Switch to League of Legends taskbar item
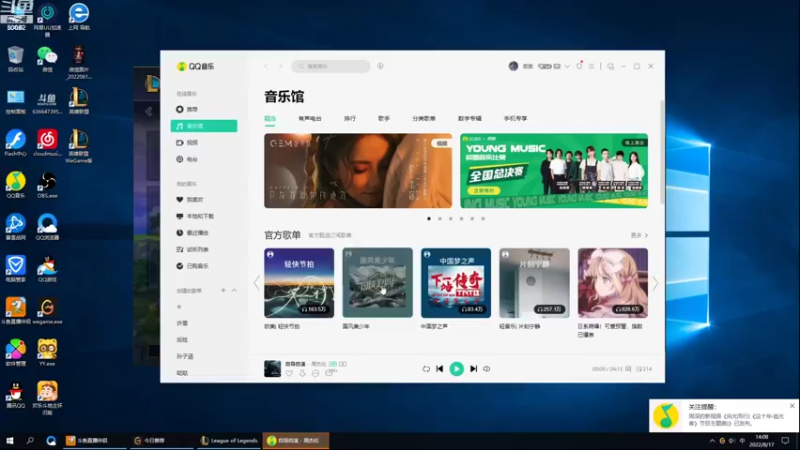Screen dimensions: 800x450 [x=229, y=440]
